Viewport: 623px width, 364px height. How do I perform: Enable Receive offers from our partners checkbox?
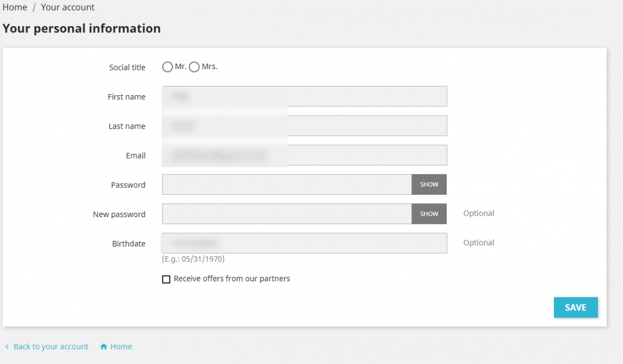[166, 279]
